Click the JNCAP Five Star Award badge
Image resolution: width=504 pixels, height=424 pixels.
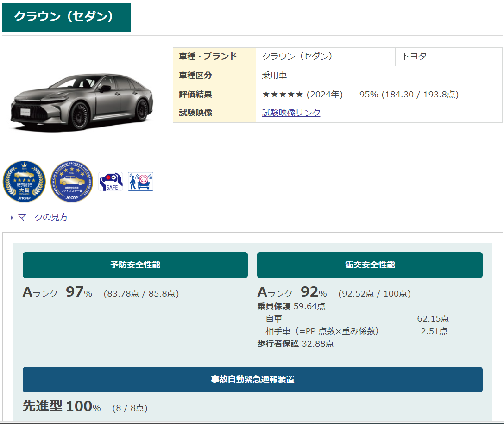[x=72, y=182]
